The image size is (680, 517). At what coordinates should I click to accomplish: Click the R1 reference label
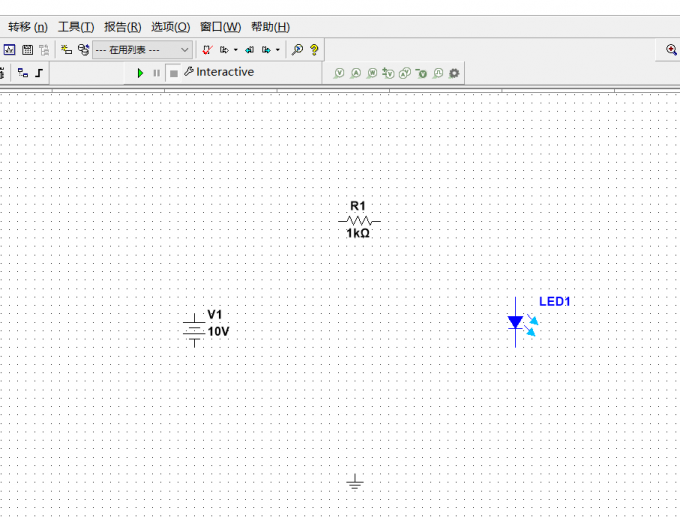[x=358, y=206]
